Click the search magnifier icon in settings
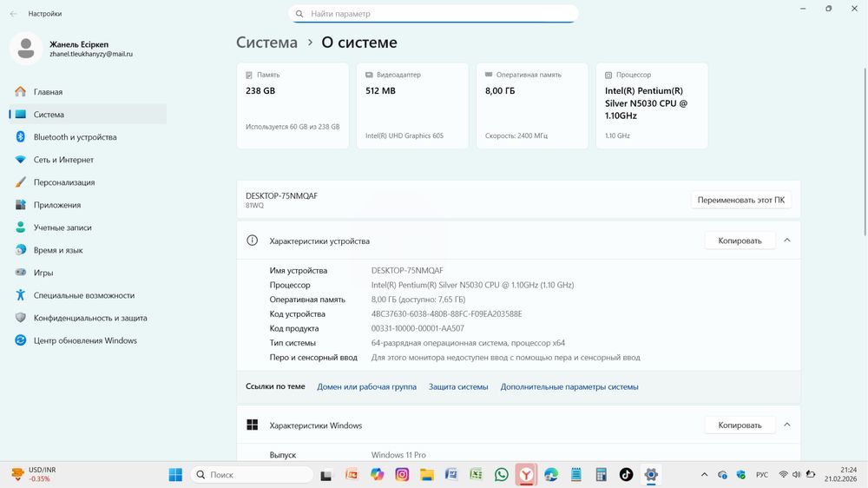The height and width of the screenshot is (488, 868). click(x=299, y=14)
